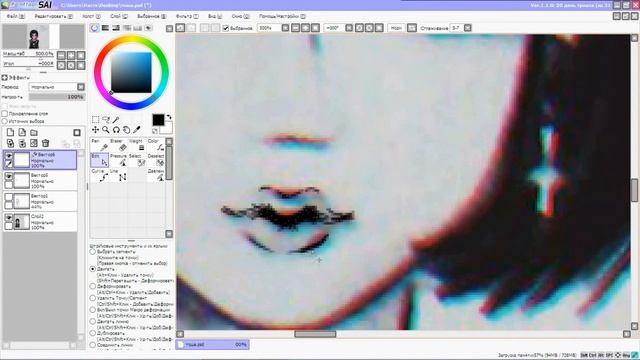The width and height of the screenshot is (640, 360).
Task: Open the stabilizer value dropdown
Action: point(468,28)
